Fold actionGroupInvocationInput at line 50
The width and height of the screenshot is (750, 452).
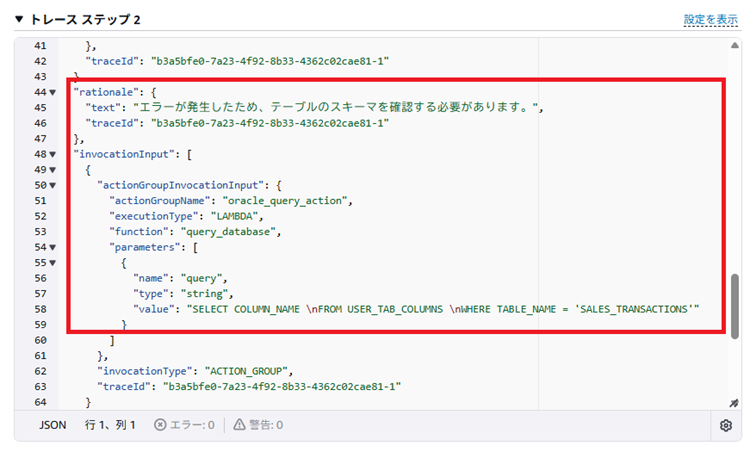coord(53,186)
